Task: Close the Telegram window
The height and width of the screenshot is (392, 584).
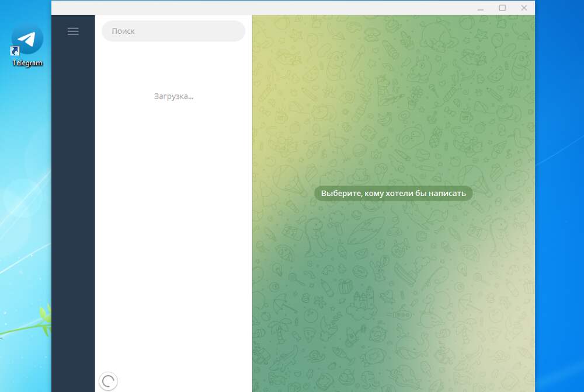Action: (524, 8)
